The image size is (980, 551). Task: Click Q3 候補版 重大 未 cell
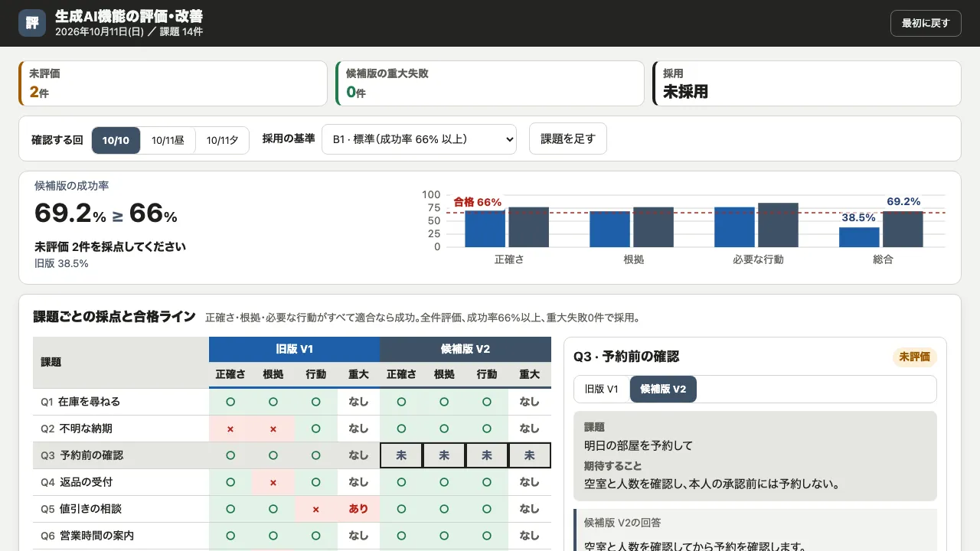click(x=530, y=455)
